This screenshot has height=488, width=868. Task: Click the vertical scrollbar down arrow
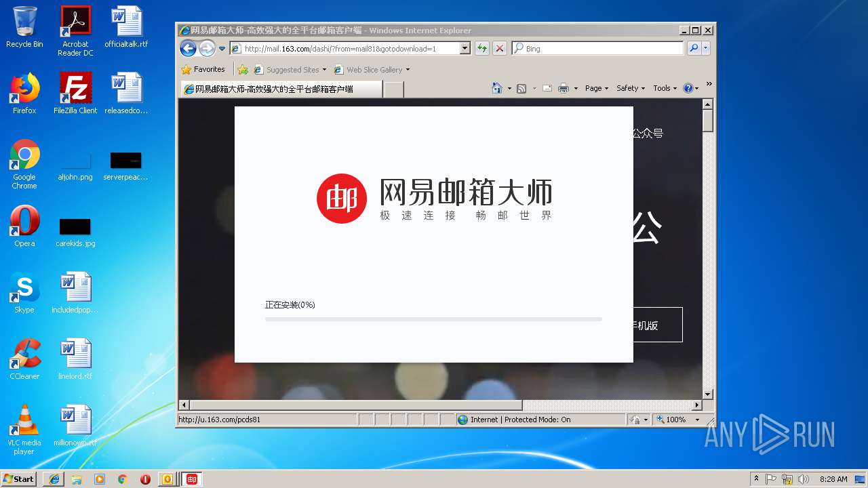(x=708, y=394)
